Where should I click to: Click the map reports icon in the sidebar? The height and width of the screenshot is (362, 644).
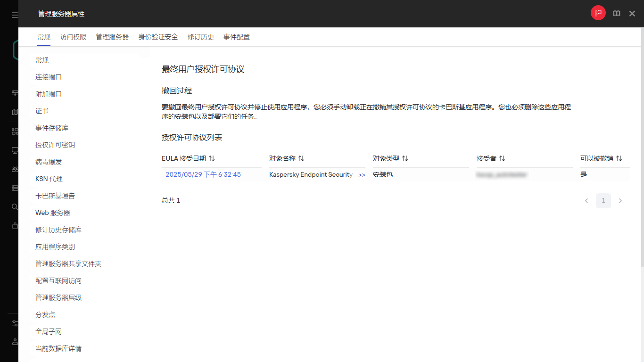14,112
